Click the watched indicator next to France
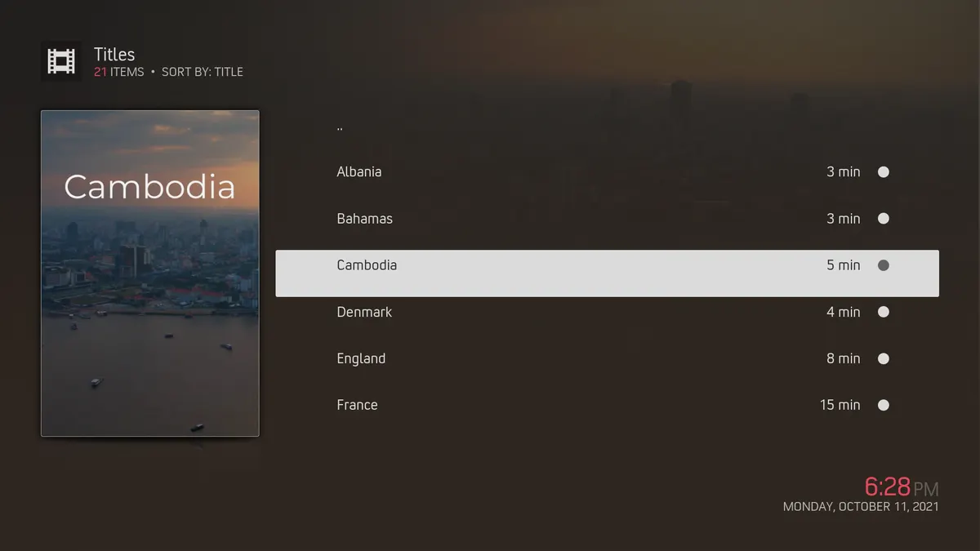Image resolution: width=980 pixels, height=551 pixels. [x=883, y=405]
